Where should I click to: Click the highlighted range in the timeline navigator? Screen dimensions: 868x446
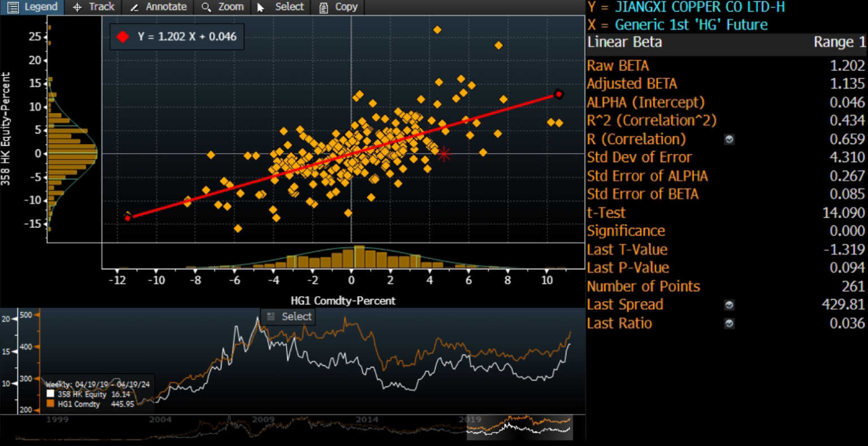519,427
